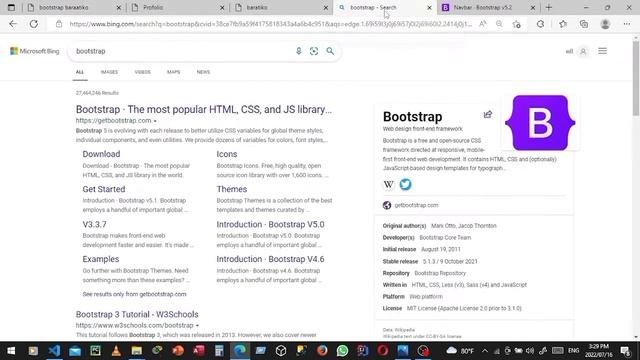Click the ENG language indicator
Screen dimensions: 640x360
pos(573,351)
